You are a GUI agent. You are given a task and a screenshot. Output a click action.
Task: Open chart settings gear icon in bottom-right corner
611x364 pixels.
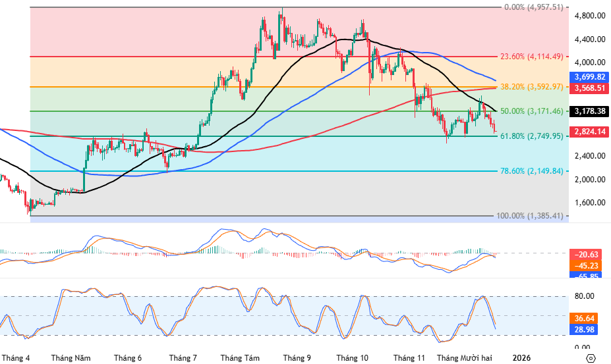(591, 358)
